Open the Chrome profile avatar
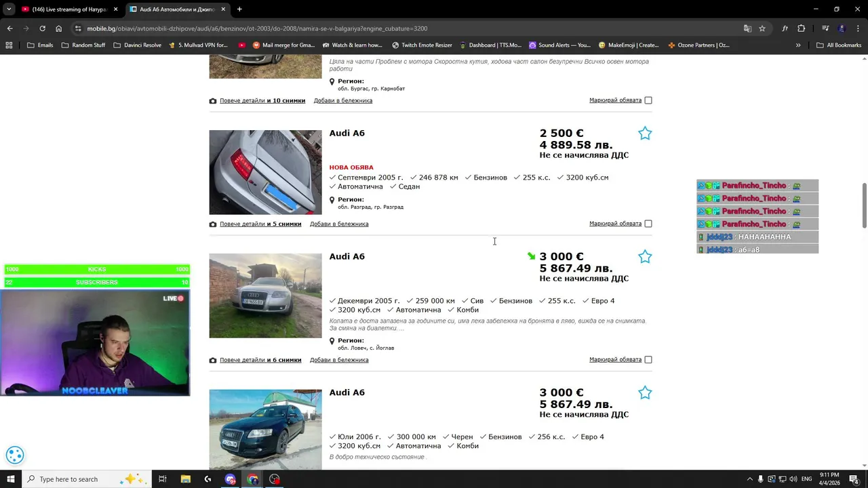 842,28
